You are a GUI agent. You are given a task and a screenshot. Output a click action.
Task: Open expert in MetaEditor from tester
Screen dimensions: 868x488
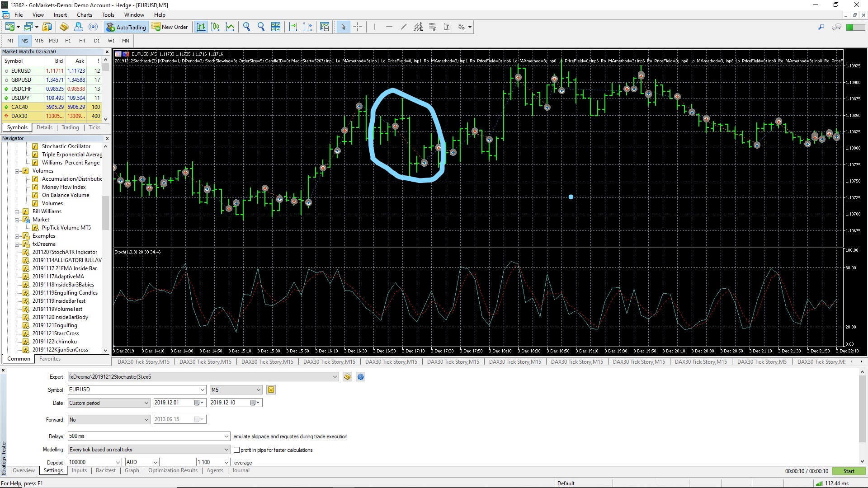347,377
